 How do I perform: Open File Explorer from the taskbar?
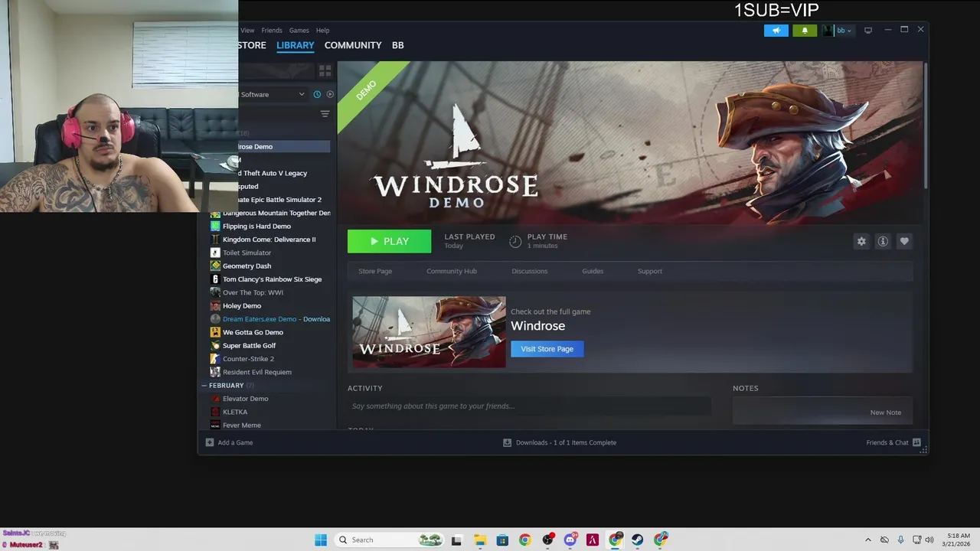(480, 540)
